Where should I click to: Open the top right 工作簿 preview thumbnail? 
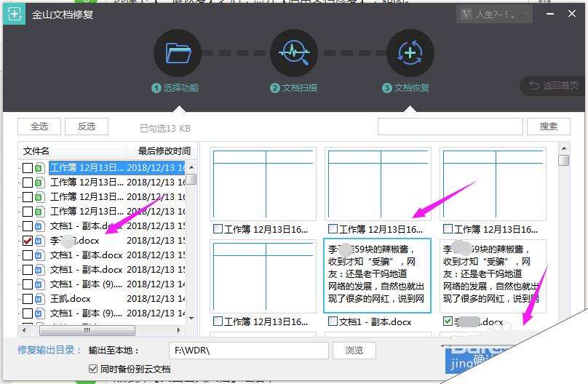[493, 183]
